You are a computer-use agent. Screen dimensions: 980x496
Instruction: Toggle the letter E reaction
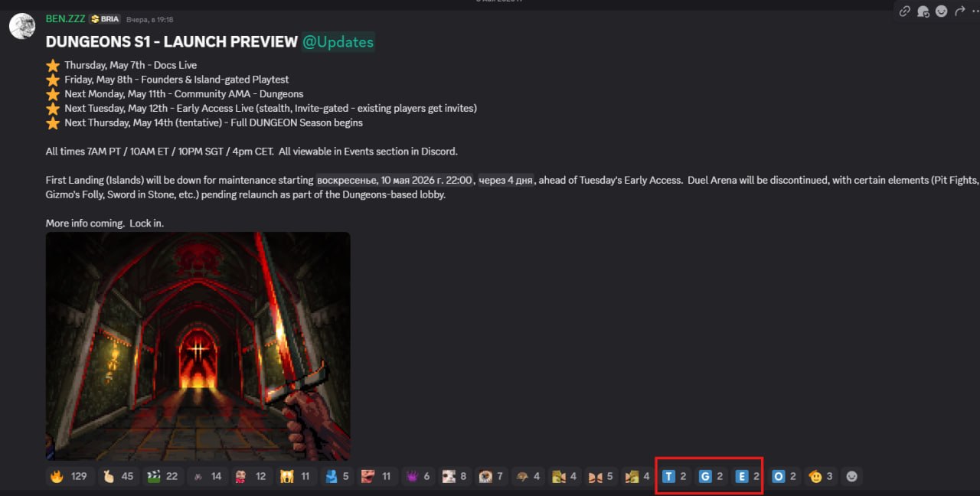[x=748, y=476]
